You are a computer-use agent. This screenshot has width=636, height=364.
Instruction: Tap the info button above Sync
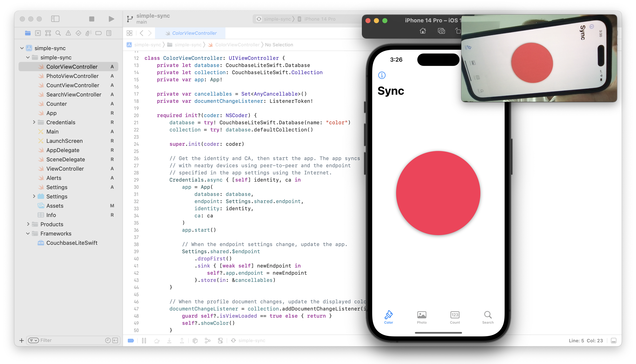coord(382,75)
